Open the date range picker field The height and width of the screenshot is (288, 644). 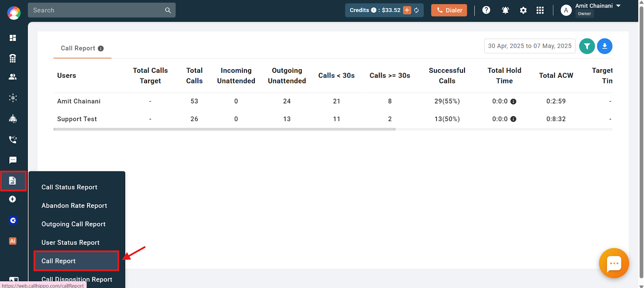click(x=530, y=46)
